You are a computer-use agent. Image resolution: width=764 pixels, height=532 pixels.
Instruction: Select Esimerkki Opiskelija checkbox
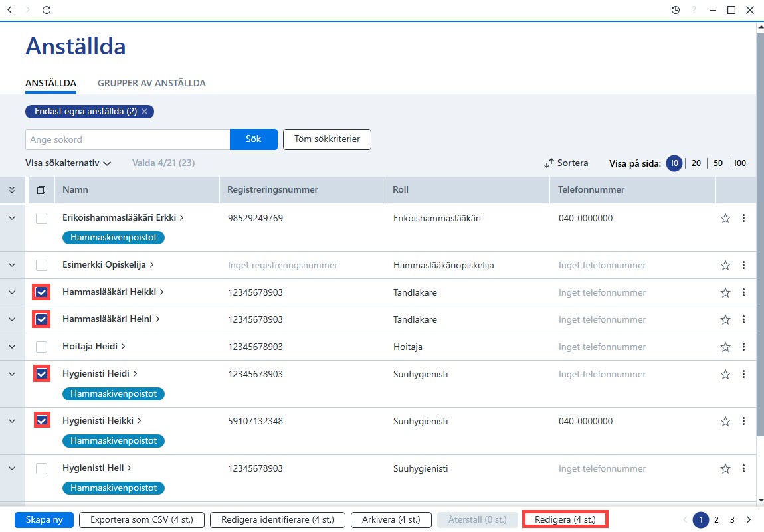pos(41,265)
